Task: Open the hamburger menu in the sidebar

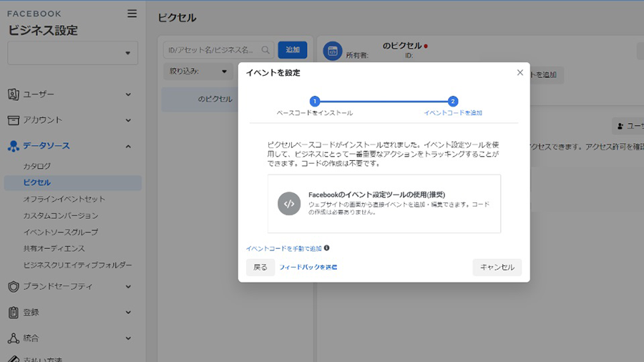Action: click(132, 14)
